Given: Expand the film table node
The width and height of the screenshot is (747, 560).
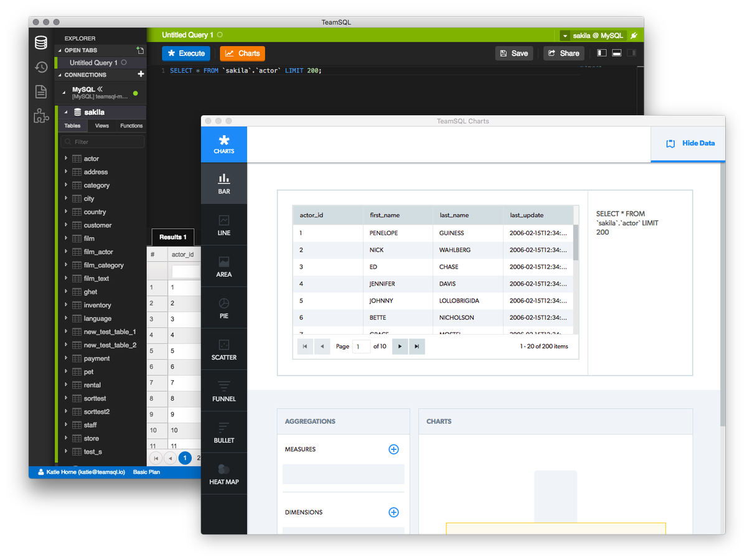Looking at the screenshot, I should 66,238.
